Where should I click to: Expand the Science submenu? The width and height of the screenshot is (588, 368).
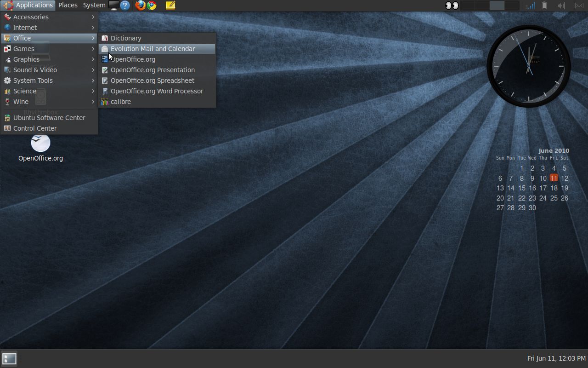point(49,91)
